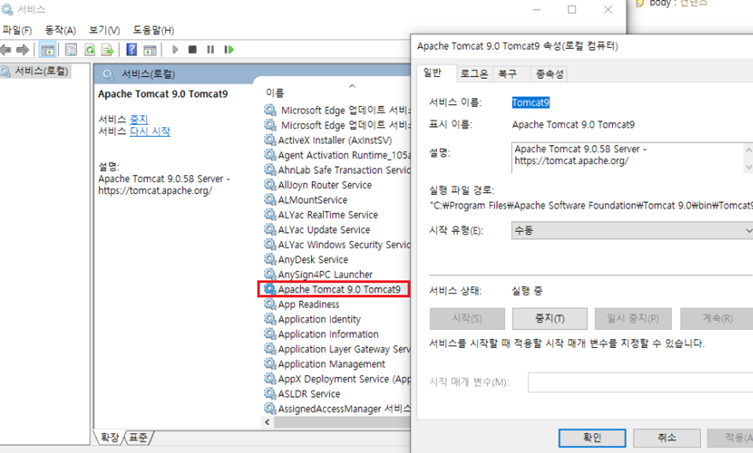Open the 동작(A) menu
The height and width of the screenshot is (453, 753).
(x=61, y=30)
